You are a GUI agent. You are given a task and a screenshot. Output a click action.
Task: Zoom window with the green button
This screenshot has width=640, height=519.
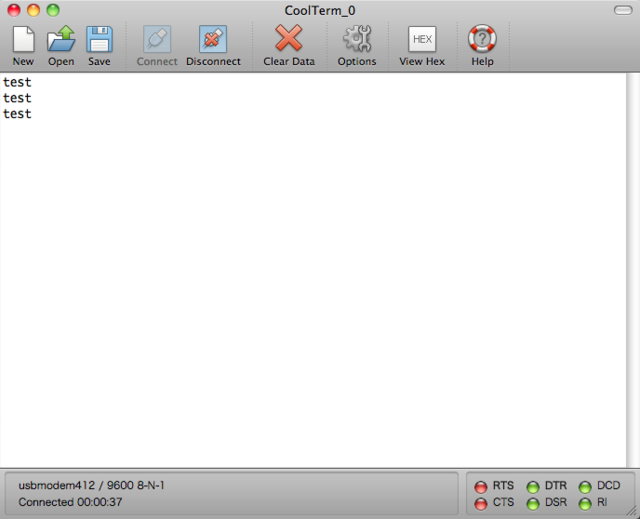[x=53, y=10]
